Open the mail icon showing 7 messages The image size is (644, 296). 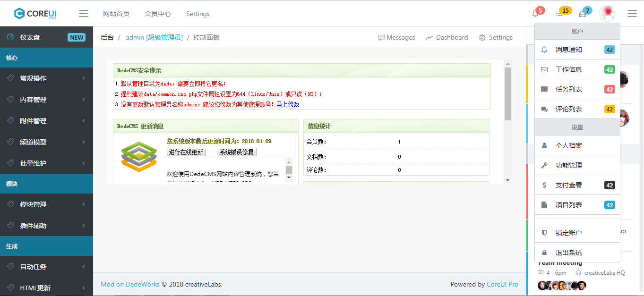pyautogui.click(x=583, y=13)
